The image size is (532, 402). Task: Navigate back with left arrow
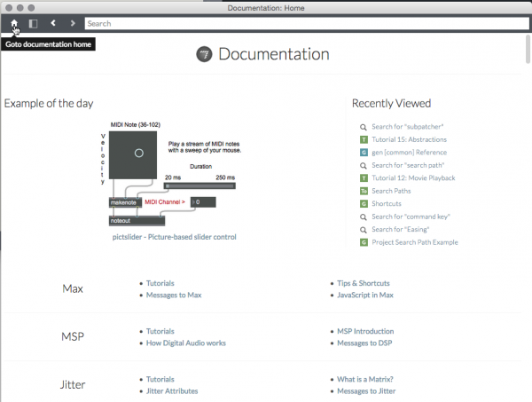click(53, 23)
